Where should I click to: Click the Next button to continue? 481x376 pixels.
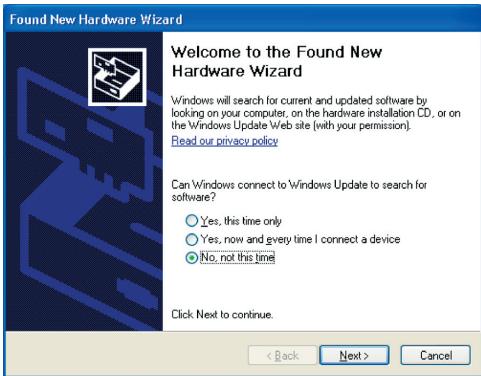click(354, 355)
